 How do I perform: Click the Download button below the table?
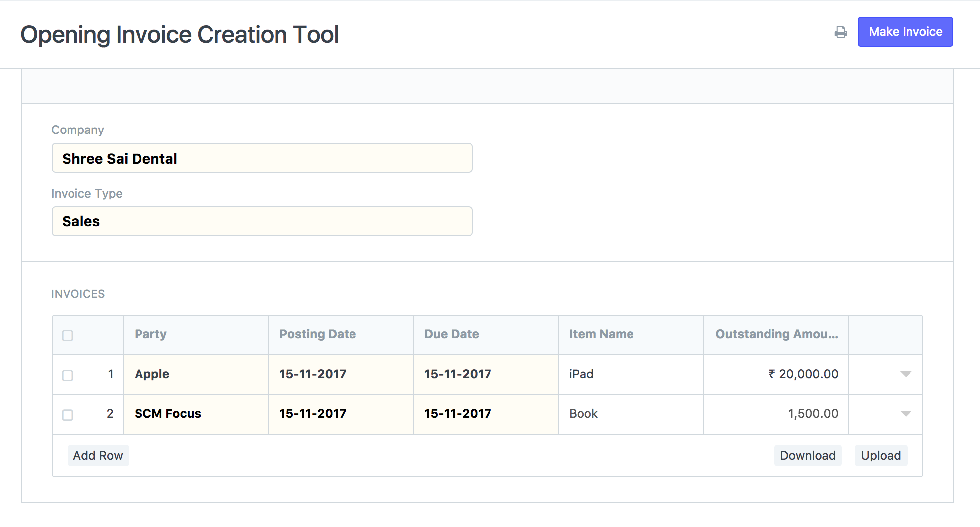pyautogui.click(x=807, y=455)
